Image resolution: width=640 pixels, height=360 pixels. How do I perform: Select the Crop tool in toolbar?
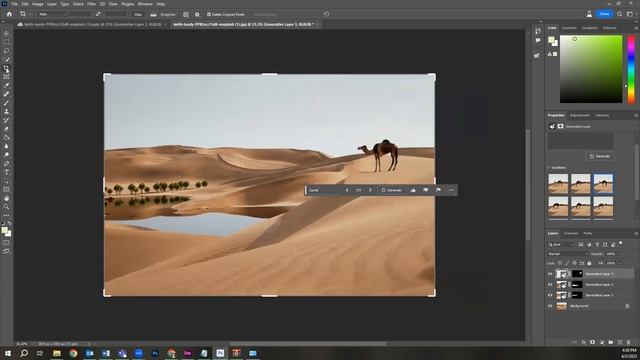coord(6,68)
